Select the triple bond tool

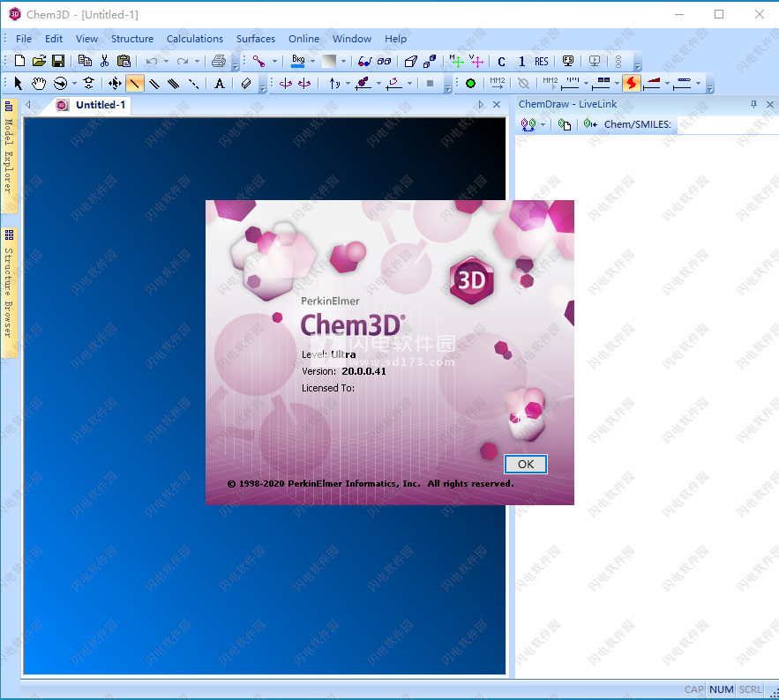pos(174,84)
